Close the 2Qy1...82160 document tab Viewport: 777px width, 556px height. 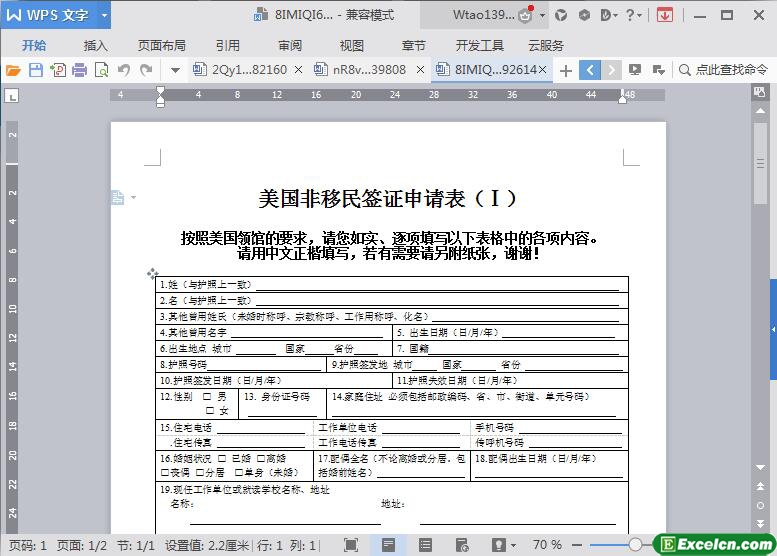click(298, 70)
